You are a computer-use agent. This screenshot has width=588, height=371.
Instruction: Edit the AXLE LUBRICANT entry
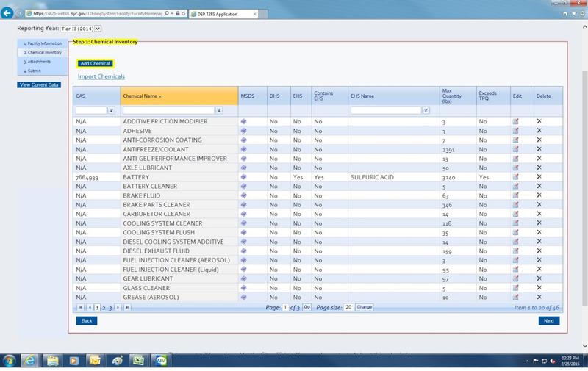click(516, 168)
